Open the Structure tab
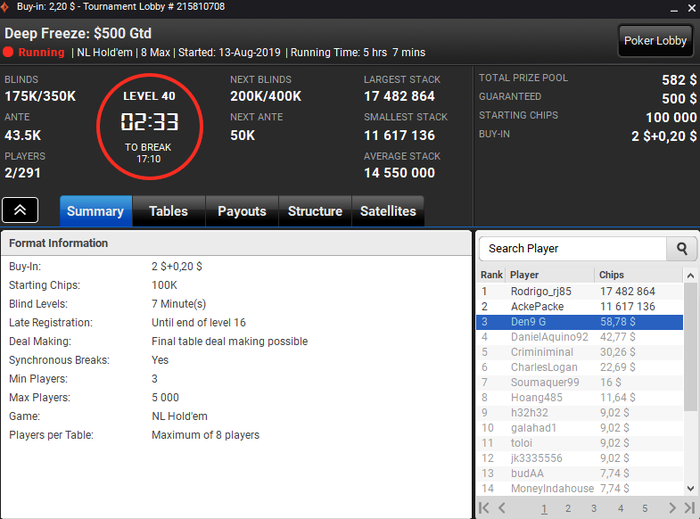Image resolution: width=700 pixels, height=519 pixels. [x=315, y=211]
